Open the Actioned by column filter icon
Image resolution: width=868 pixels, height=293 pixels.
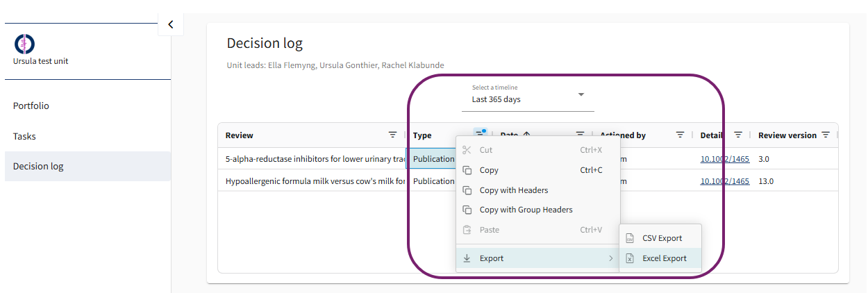(680, 135)
